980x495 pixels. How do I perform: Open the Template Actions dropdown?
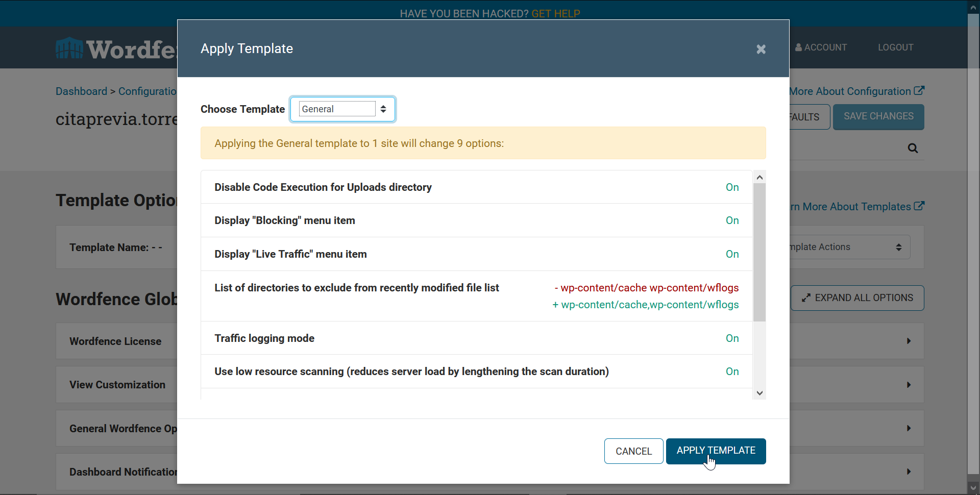849,247
